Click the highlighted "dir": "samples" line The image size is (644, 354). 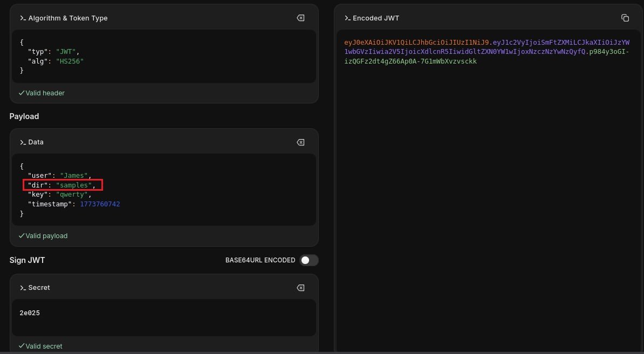(63, 185)
